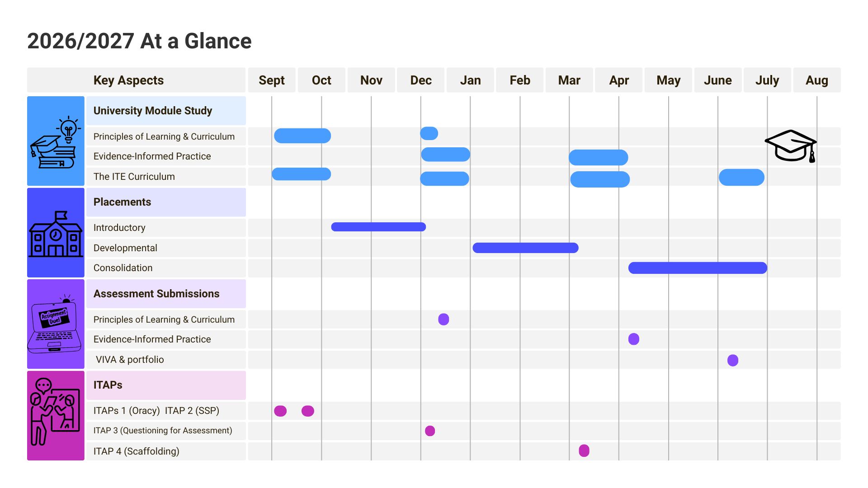Select the Introductory placement bar

pyautogui.click(x=378, y=227)
